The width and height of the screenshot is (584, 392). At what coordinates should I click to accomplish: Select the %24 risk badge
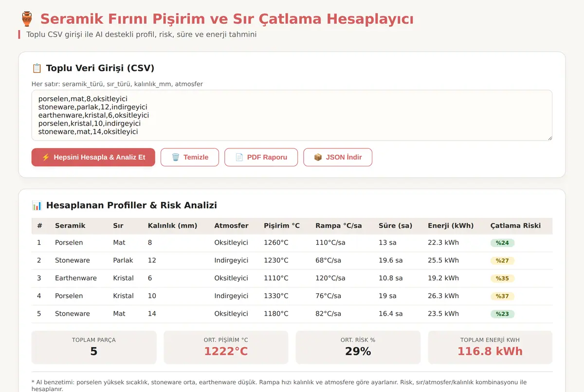(502, 243)
